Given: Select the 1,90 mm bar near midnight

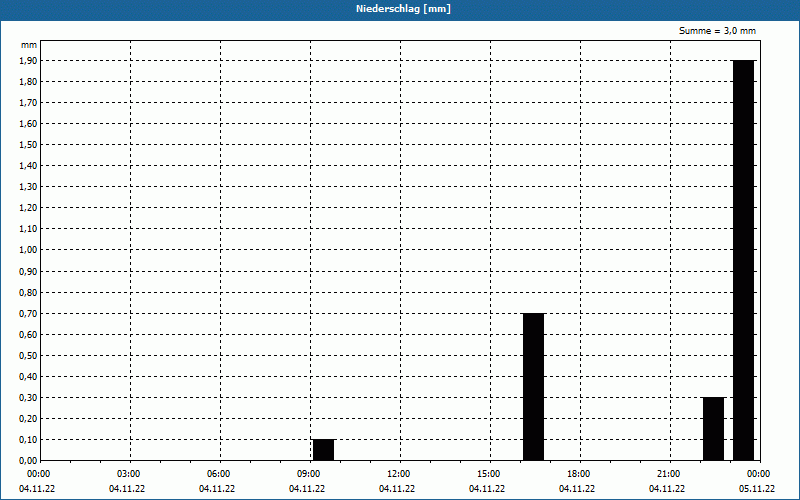Looking at the screenshot, I should [x=743, y=260].
